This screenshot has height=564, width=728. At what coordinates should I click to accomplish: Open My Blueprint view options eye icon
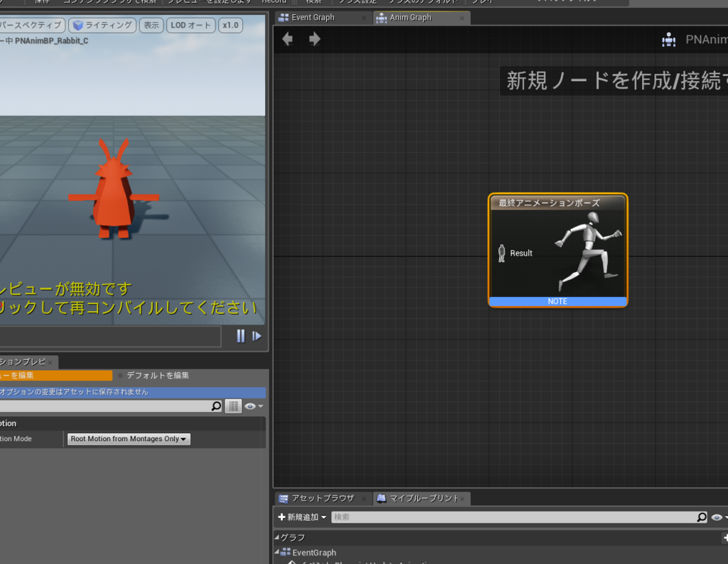coord(719,517)
